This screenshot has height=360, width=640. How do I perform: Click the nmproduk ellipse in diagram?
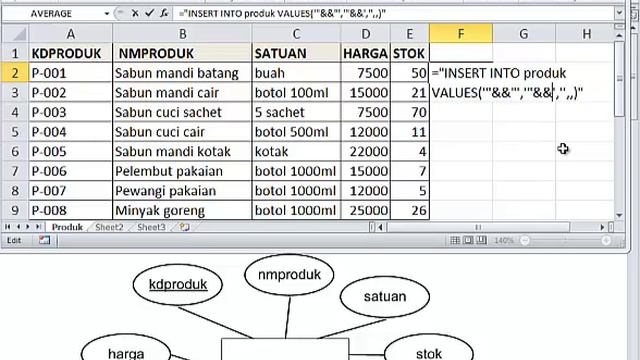coord(289,275)
